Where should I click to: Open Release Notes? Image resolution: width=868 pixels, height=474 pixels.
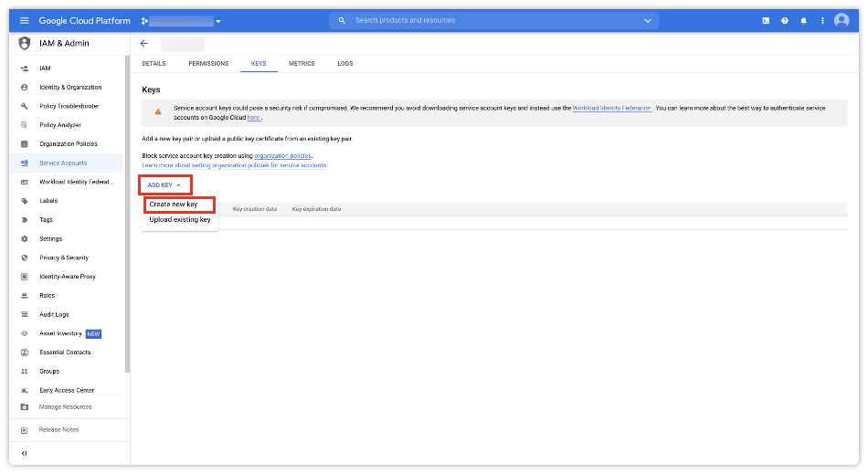tap(58, 430)
